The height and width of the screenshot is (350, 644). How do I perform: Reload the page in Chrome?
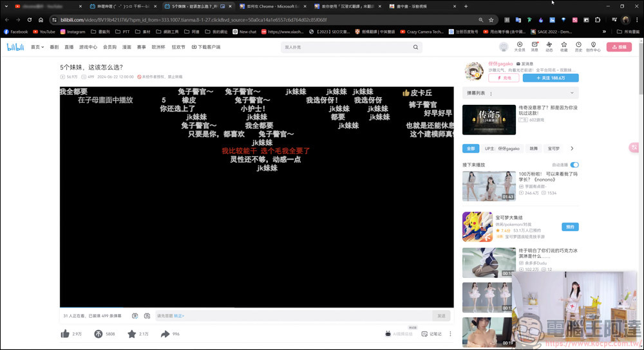click(30, 20)
